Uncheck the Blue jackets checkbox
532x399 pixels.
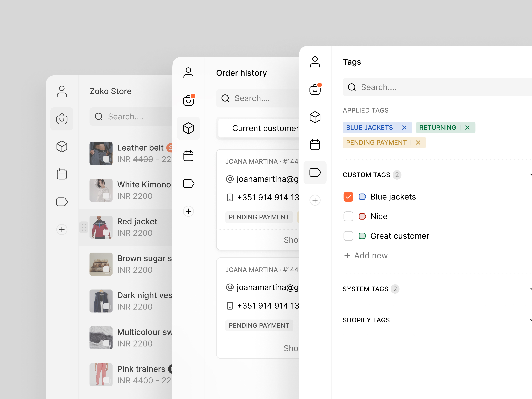(348, 197)
